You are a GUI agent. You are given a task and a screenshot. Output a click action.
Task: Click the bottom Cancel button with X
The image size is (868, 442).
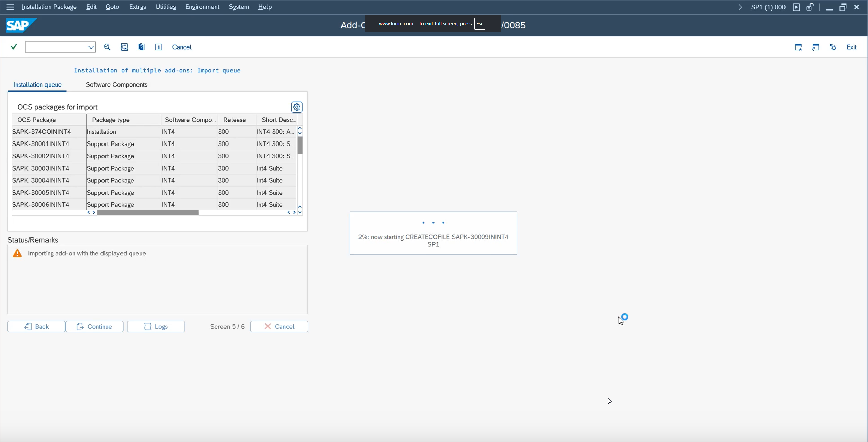click(x=279, y=326)
